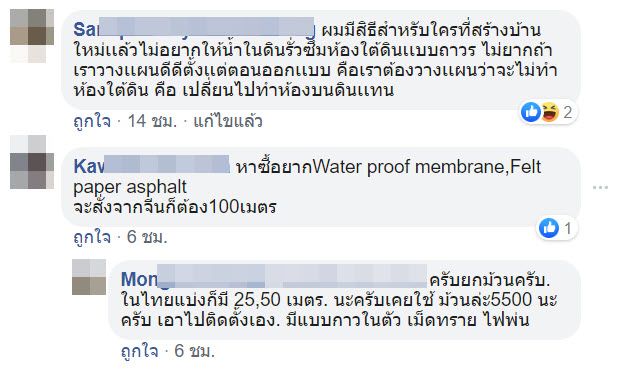Open the three-dot options menu beside Kav's comment
Image resolution: width=620 pixels, height=371 pixels.
[600, 187]
